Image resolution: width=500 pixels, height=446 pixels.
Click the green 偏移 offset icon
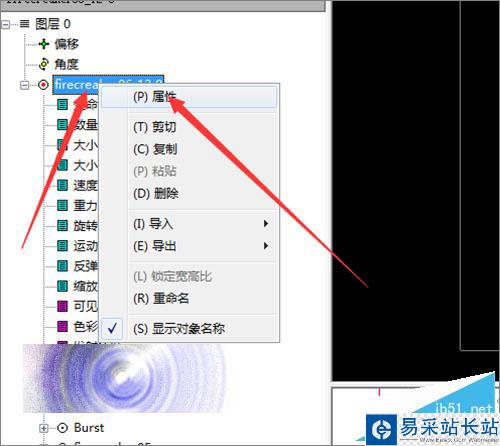tap(44, 44)
